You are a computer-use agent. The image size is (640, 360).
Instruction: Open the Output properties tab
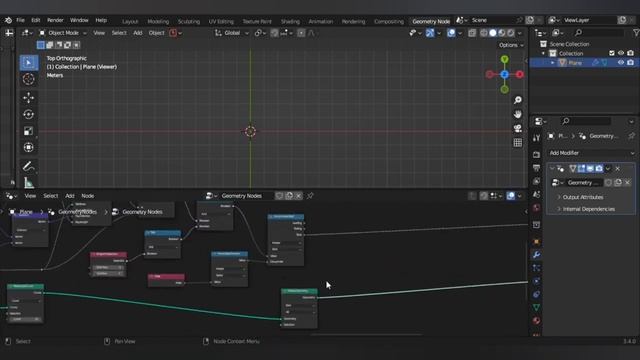click(x=536, y=168)
